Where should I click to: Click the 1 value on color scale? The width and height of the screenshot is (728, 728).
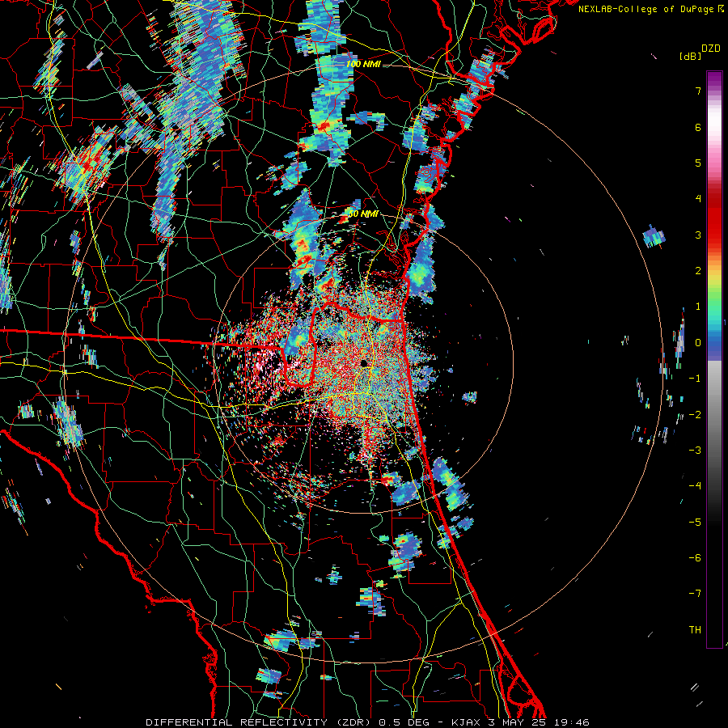tap(698, 307)
